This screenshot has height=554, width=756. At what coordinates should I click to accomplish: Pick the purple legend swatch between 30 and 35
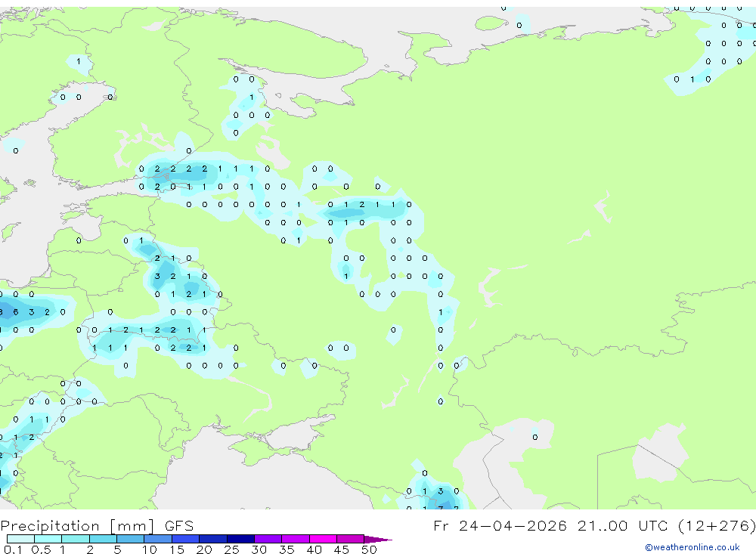pyautogui.click(x=268, y=539)
